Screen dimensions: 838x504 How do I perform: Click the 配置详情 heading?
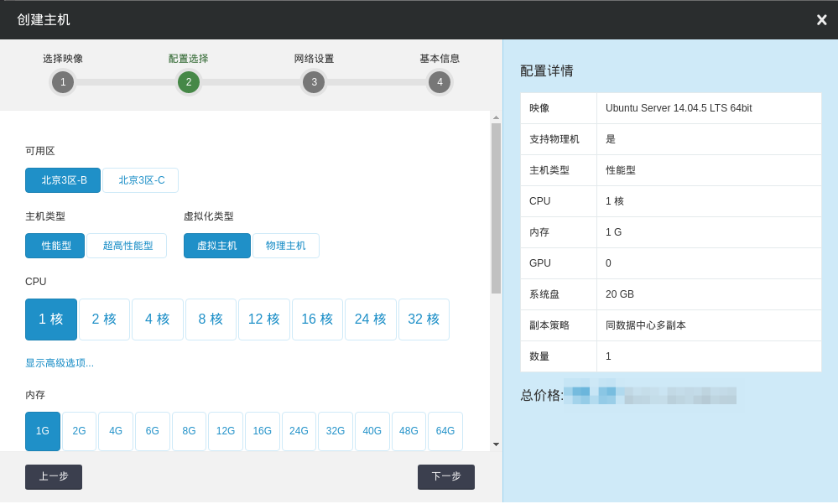tap(547, 71)
